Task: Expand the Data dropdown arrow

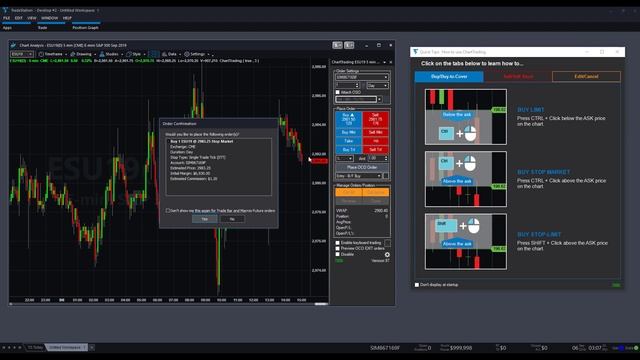Action: 179,54
